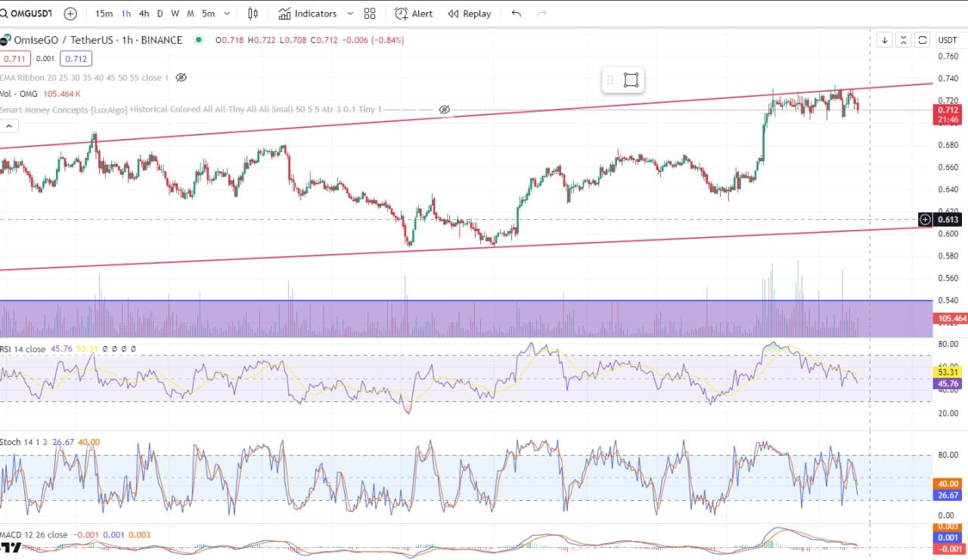Hide the EMA Ribbon indicator
968x560 pixels.
coord(181,77)
